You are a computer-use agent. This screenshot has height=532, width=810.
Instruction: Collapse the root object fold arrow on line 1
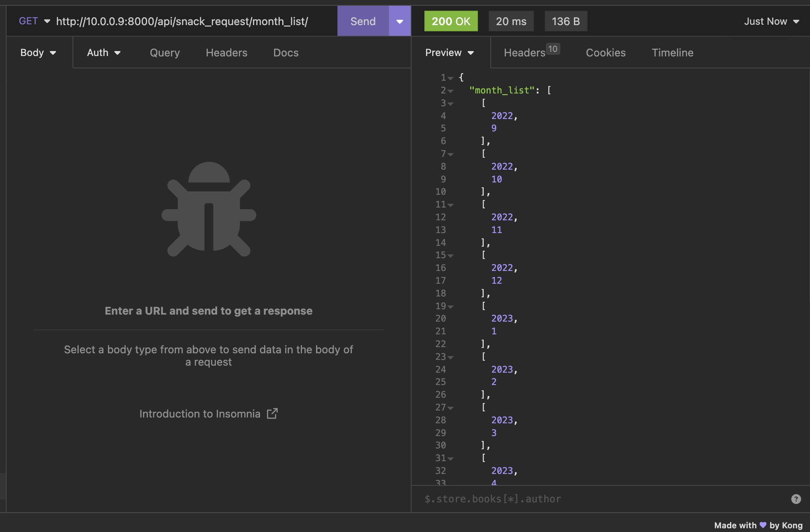pos(451,78)
